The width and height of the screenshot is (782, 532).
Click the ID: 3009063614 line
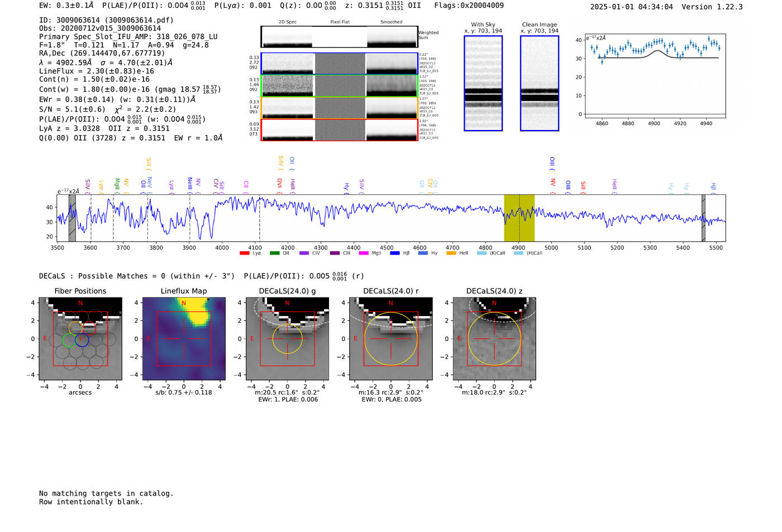click(106, 20)
